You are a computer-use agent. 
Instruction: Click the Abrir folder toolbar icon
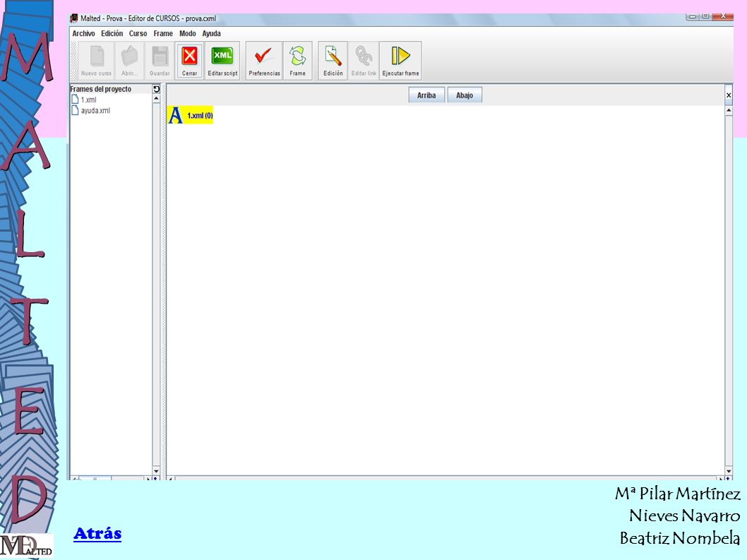129,61
